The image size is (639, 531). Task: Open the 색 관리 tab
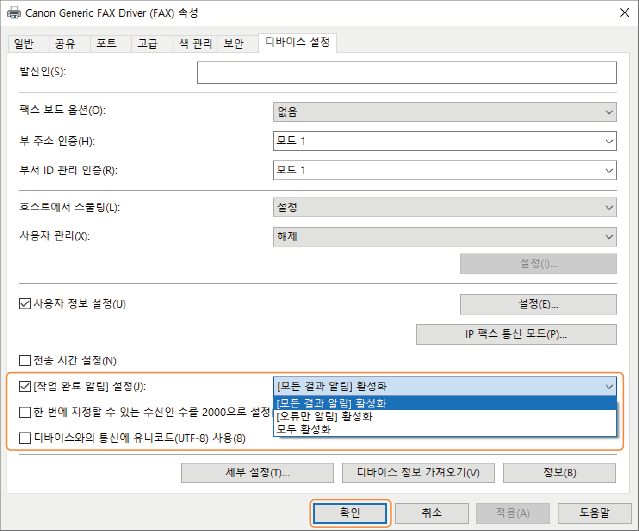(194, 44)
